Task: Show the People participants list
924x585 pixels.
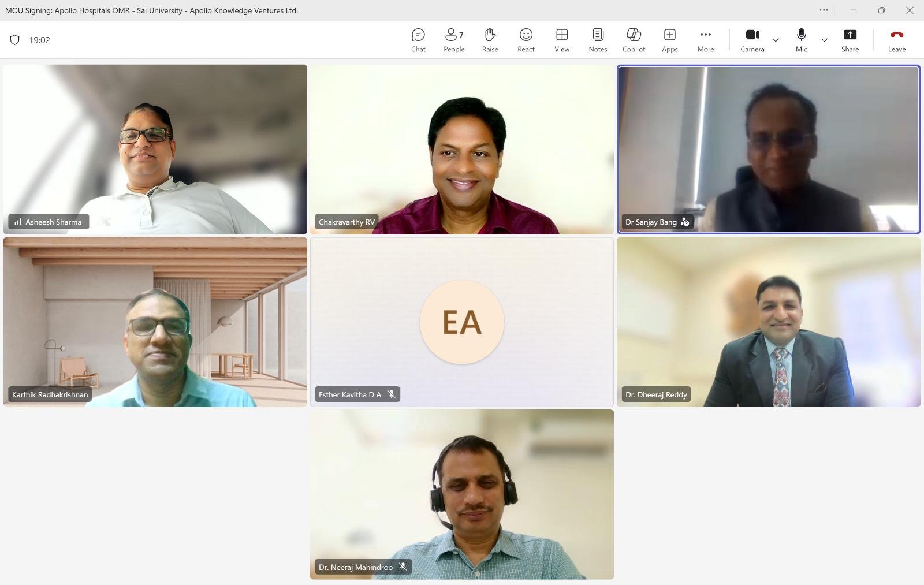Action: (454, 40)
